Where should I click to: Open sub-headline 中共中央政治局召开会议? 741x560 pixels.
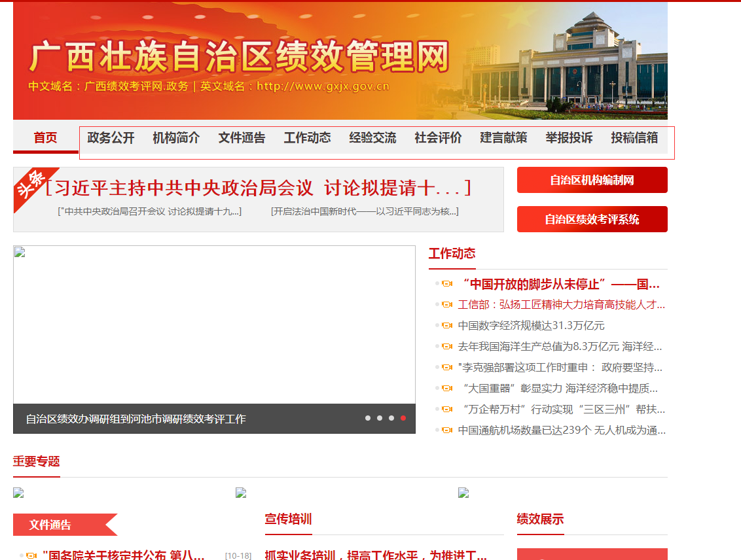[x=149, y=211]
